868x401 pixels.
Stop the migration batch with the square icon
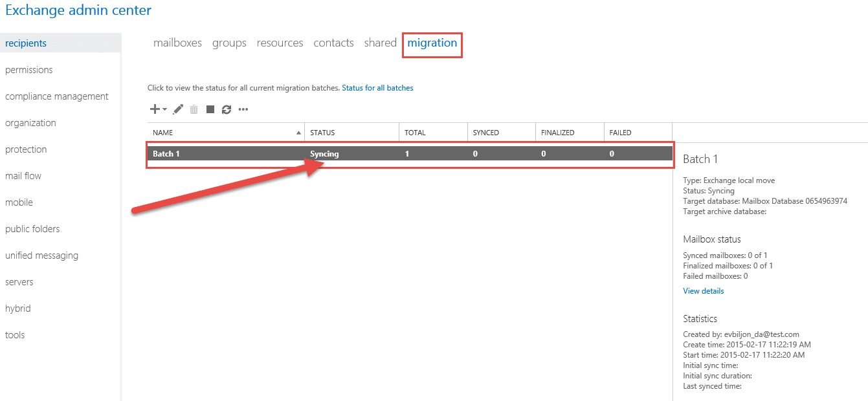(210, 109)
